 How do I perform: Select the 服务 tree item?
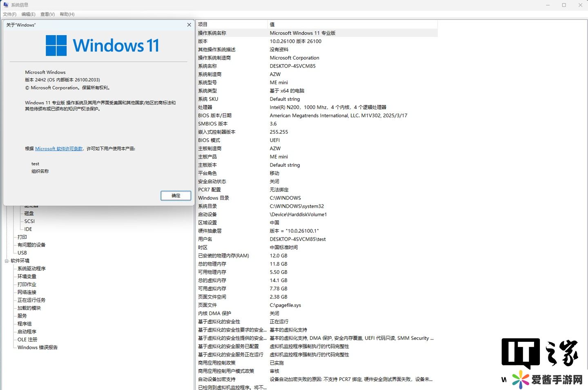coord(22,316)
